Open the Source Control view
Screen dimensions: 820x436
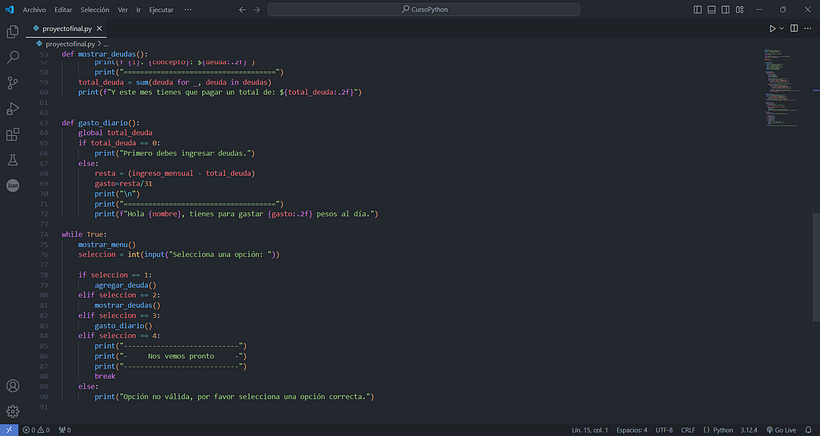click(13, 83)
